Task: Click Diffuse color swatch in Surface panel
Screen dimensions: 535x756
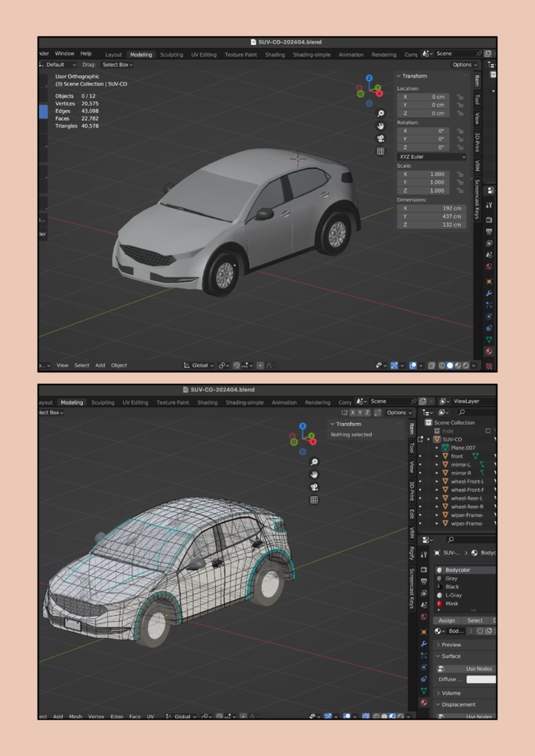Action: (x=482, y=679)
